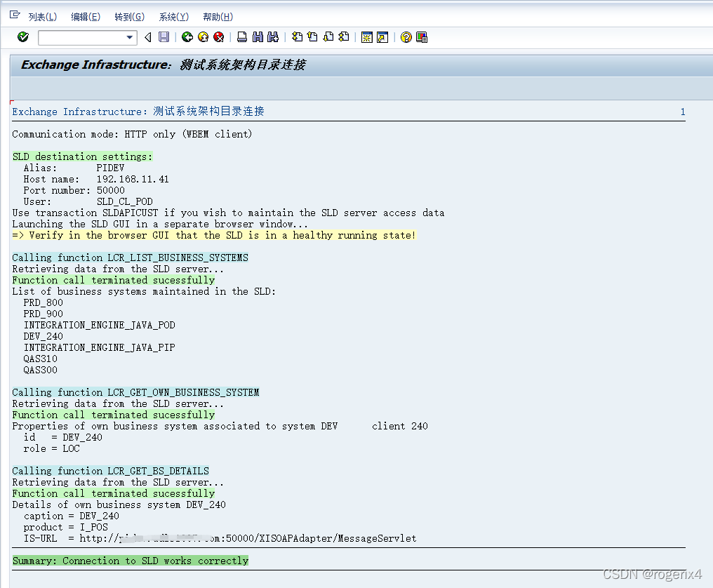Go to the last page icon

tap(344, 37)
